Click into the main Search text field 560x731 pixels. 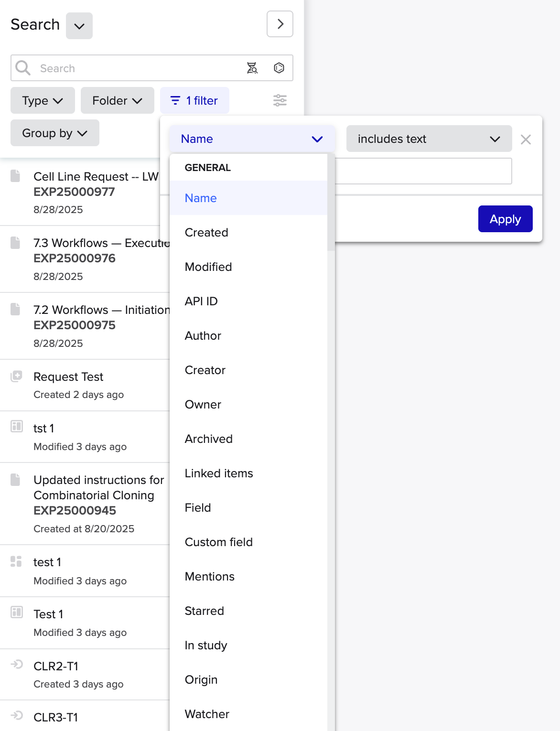(139, 68)
